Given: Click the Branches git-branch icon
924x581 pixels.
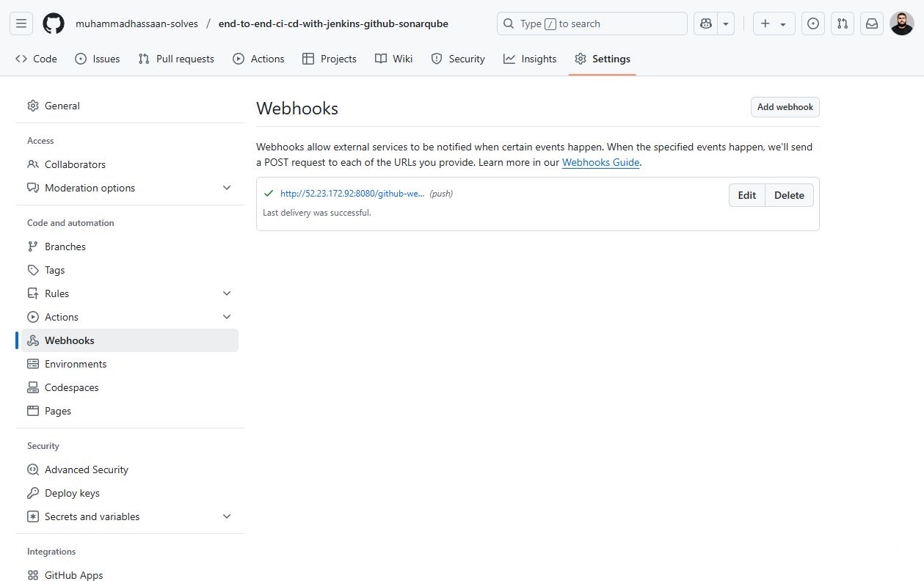Looking at the screenshot, I should click(33, 246).
